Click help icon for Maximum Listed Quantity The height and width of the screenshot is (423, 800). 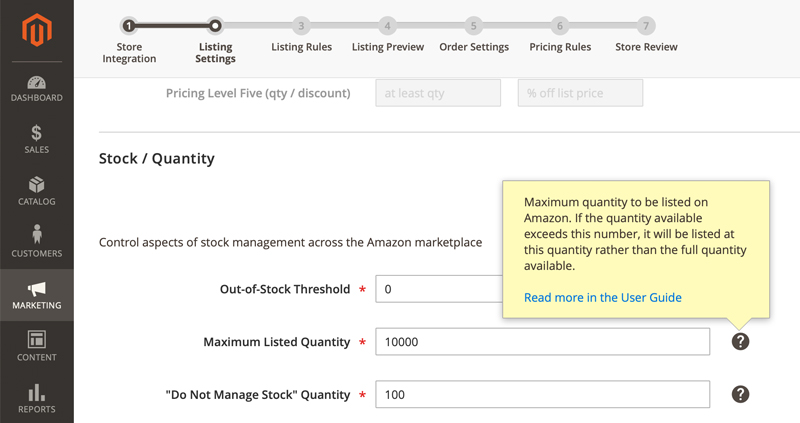[740, 341]
